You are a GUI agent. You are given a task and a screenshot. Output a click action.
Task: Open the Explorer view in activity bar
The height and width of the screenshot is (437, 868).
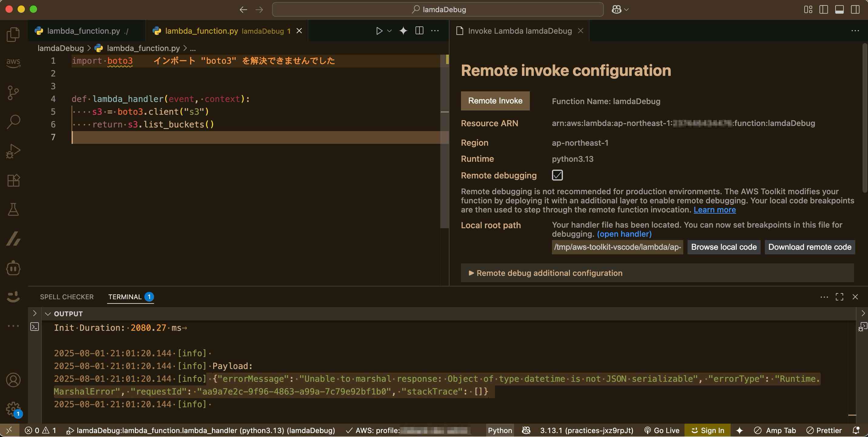13,34
